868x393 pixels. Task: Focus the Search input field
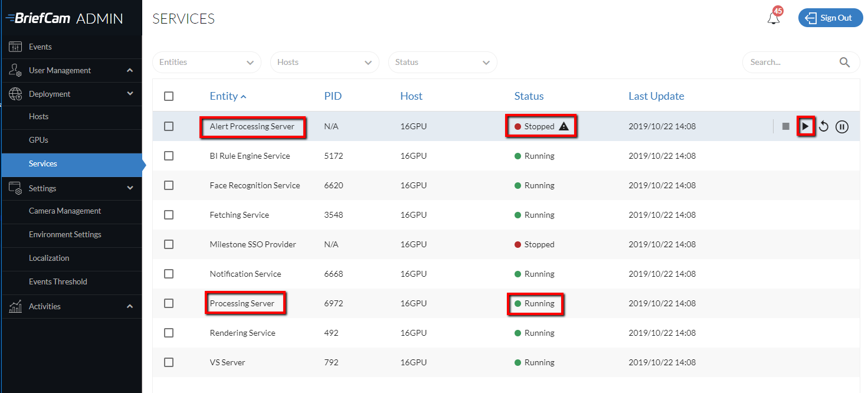[x=791, y=62]
